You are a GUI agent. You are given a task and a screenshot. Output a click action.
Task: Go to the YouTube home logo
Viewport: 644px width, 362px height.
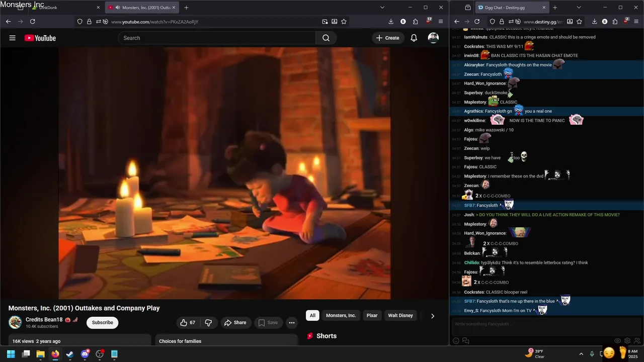(40, 38)
